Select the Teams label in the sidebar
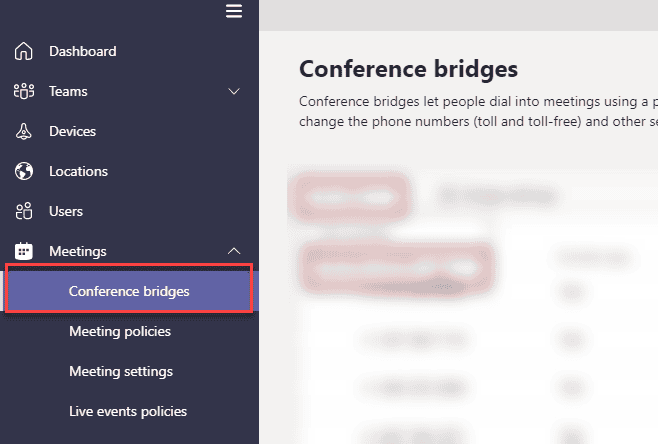This screenshot has height=444, width=658. pos(68,91)
